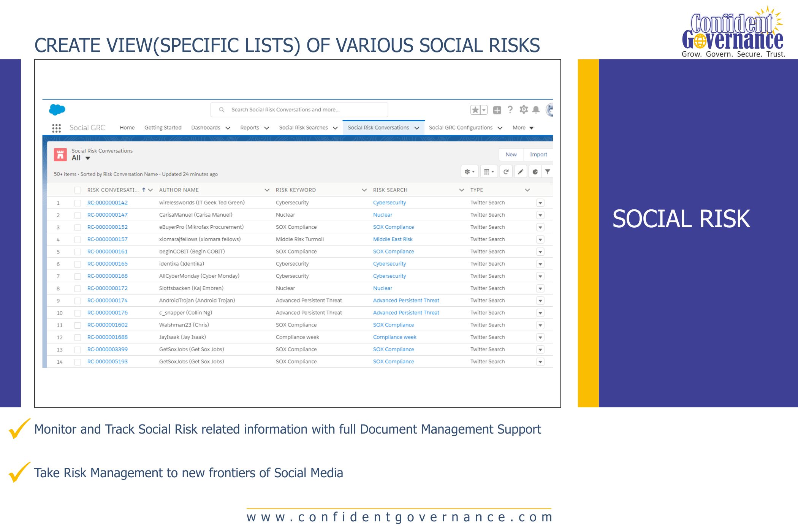This screenshot has width=798, height=532.
Task: Open Salesforce help via question mark icon
Action: coord(510,109)
